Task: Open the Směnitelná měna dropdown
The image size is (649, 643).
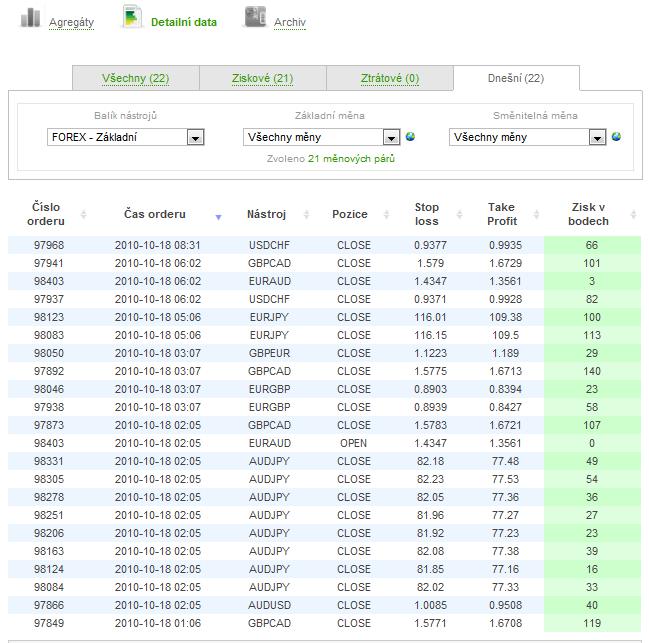Action: [528, 137]
